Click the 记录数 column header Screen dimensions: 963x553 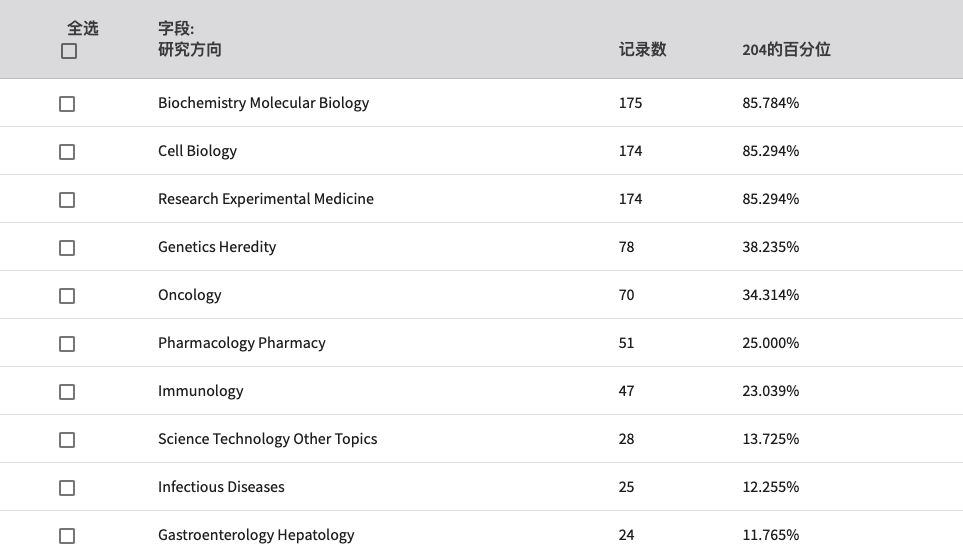click(x=642, y=49)
